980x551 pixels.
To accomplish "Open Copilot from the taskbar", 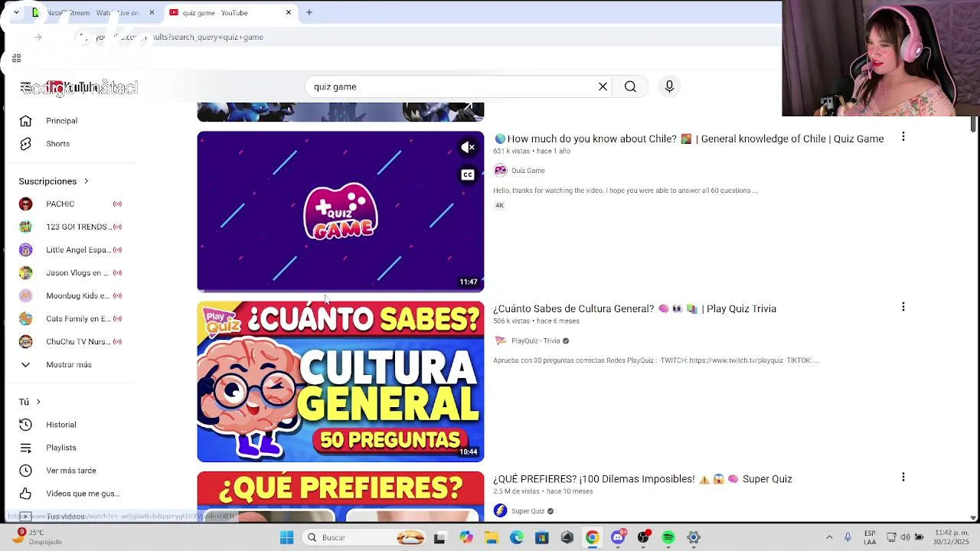I will (466, 538).
